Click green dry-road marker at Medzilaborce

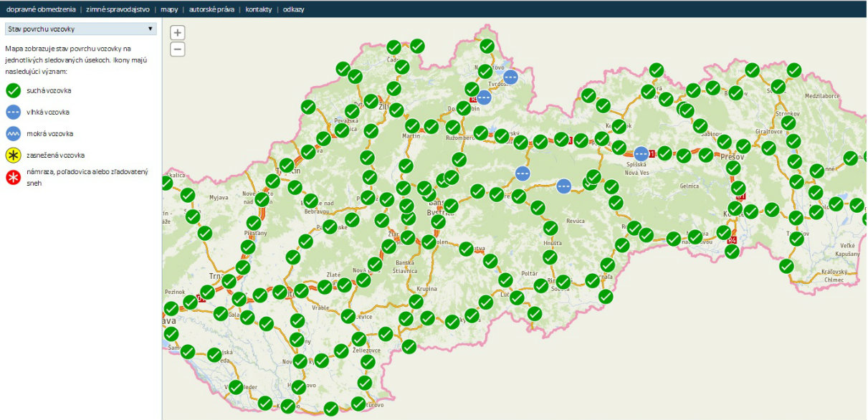(x=793, y=70)
